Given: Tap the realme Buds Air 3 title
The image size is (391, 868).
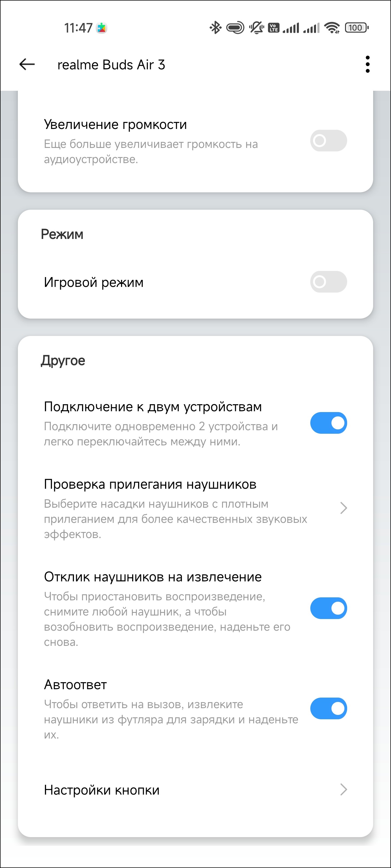Looking at the screenshot, I should pyautogui.click(x=111, y=64).
